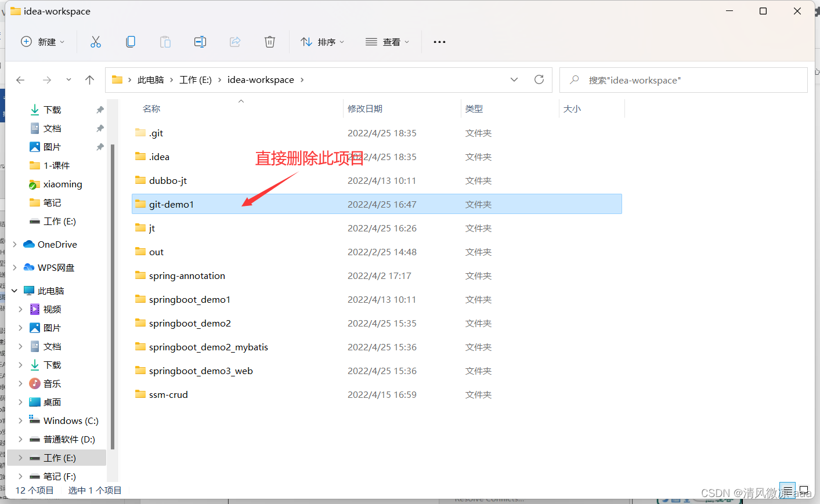This screenshot has height=504, width=820.
Task: Expand OneDrive in the sidebar
Action: [x=13, y=244]
